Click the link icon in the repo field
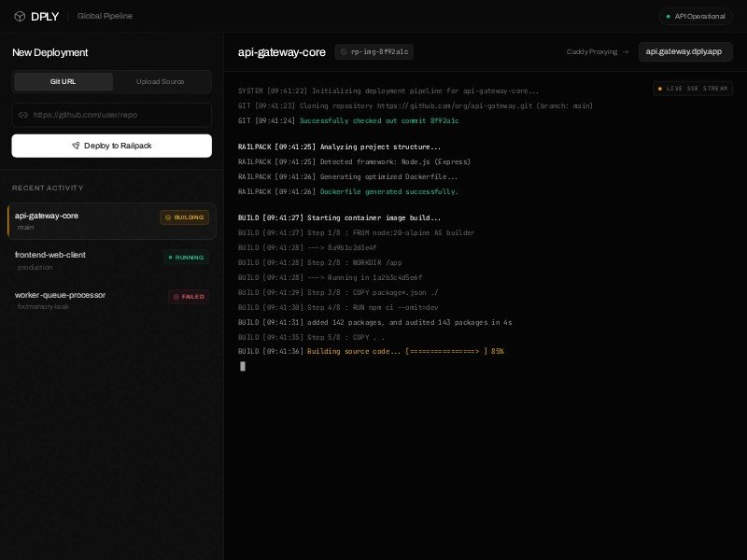This screenshot has width=747, height=560. tap(23, 115)
